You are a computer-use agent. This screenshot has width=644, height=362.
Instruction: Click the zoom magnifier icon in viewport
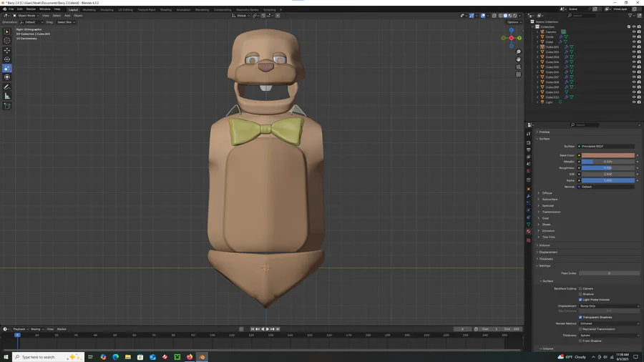(x=518, y=52)
